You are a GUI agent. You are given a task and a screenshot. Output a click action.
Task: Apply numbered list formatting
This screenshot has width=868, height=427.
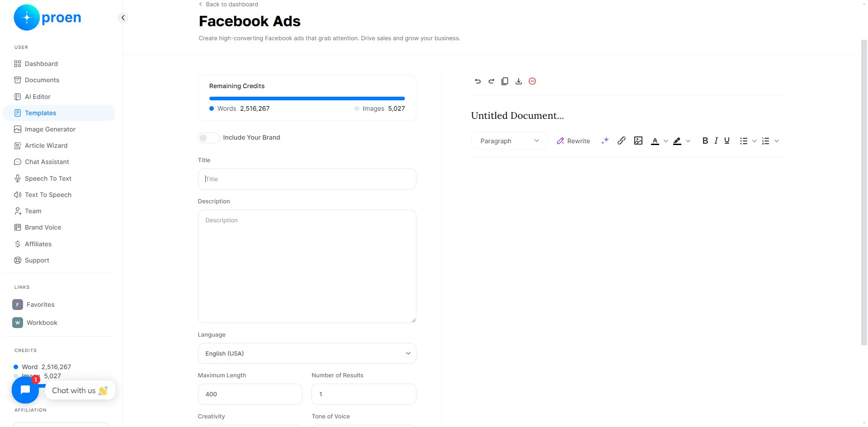(766, 141)
